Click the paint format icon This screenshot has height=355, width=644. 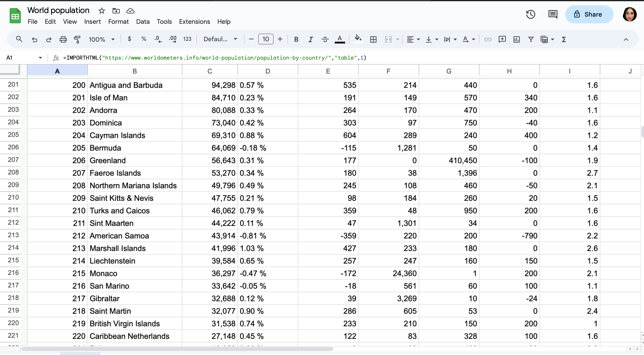(77, 39)
